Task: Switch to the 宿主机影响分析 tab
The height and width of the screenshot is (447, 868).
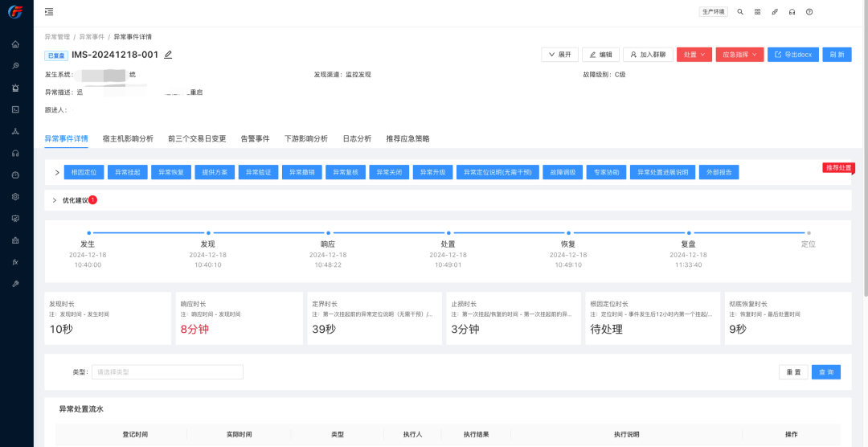Action: click(x=128, y=139)
